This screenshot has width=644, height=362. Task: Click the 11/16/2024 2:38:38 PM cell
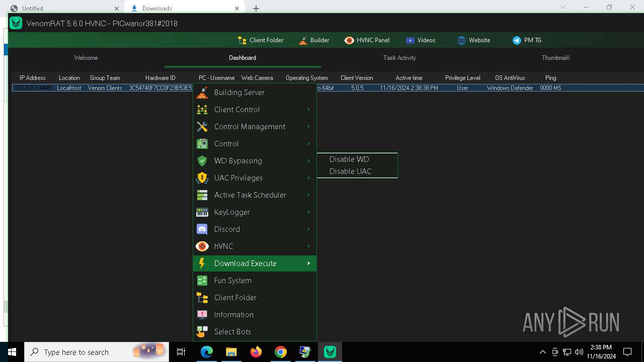[x=409, y=88]
